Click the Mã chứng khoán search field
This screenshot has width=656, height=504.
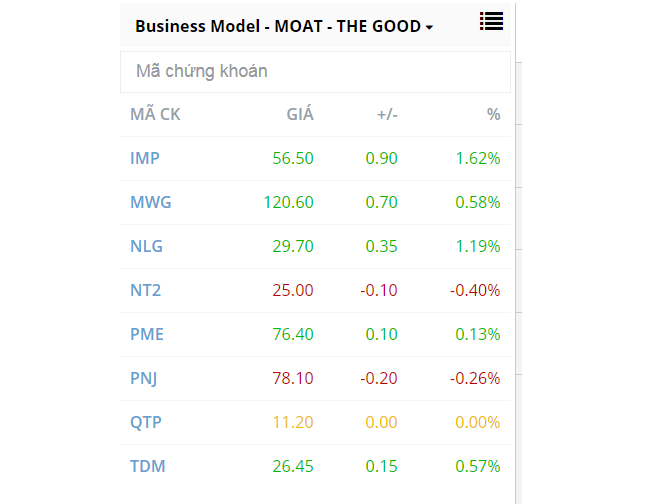pyautogui.click(x=315, y=72)
